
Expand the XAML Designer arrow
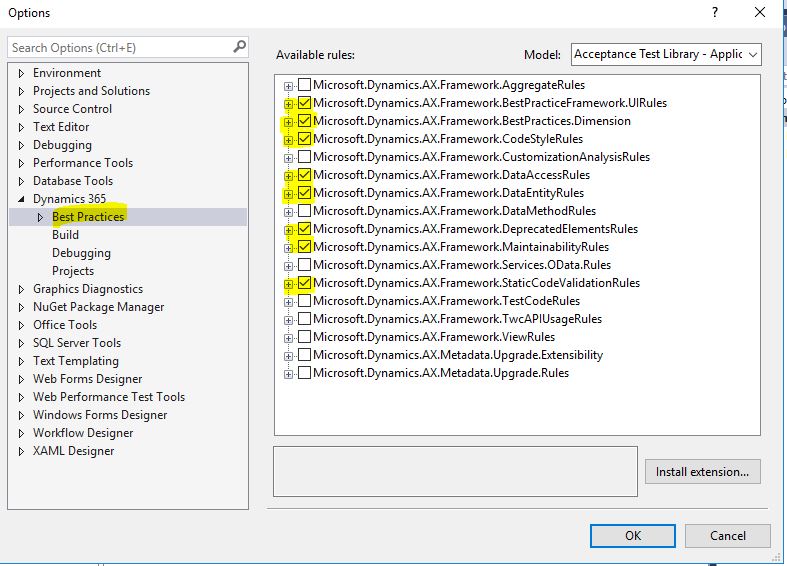[21, 452]
